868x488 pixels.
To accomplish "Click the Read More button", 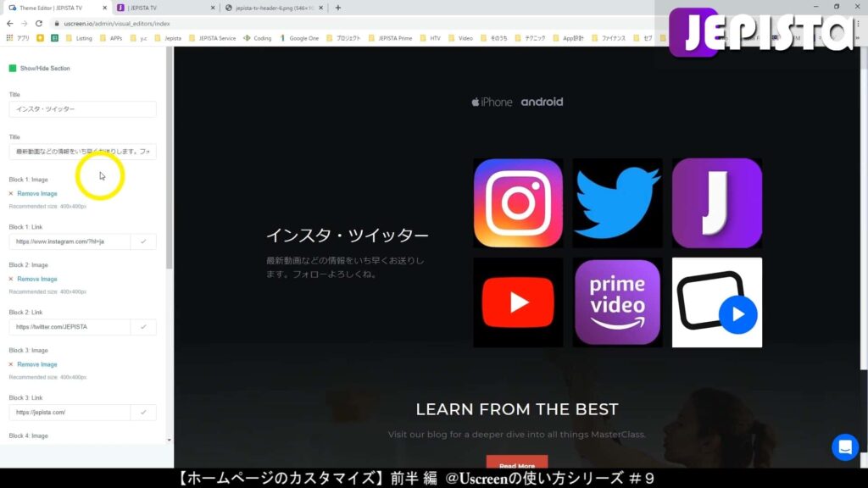I will click(517, 463).
